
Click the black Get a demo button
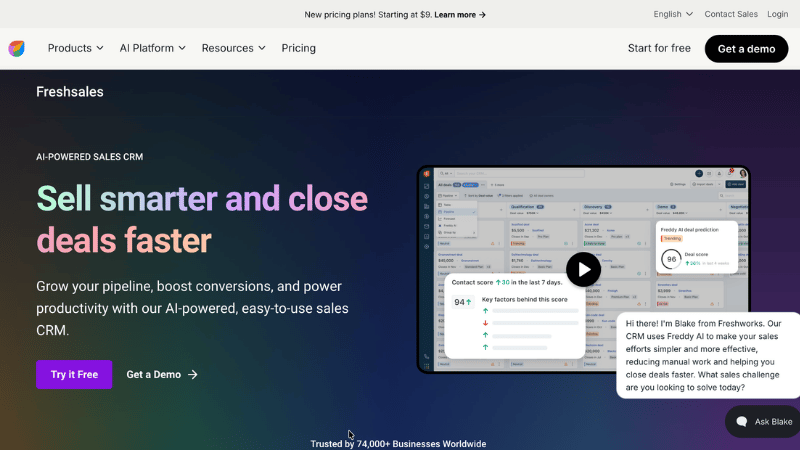coord(746,49)
